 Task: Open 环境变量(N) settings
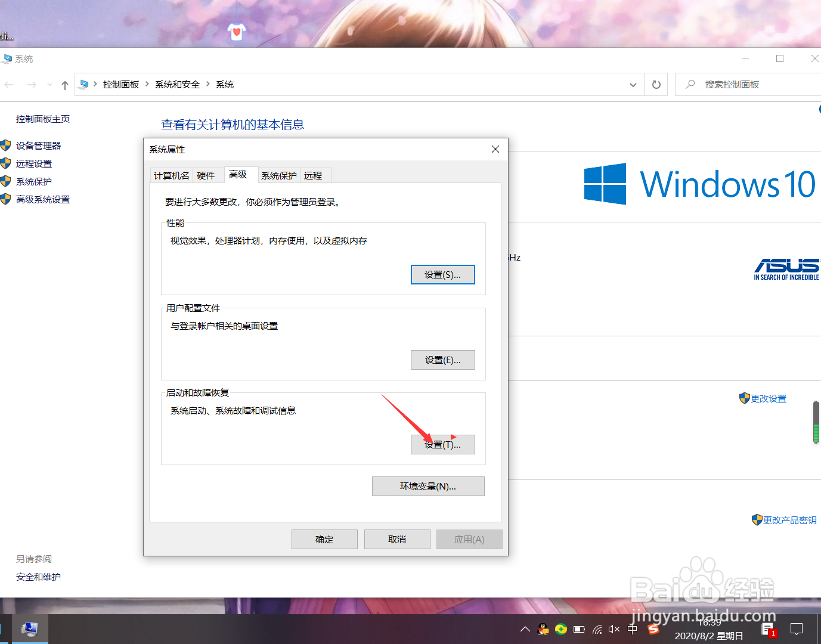pyautogui.click(x=428, y=486)
